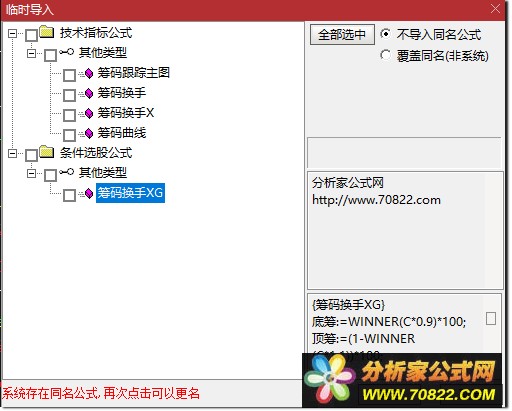
Task: Select the 筹码换手X formula row
Action: [126, 113]
